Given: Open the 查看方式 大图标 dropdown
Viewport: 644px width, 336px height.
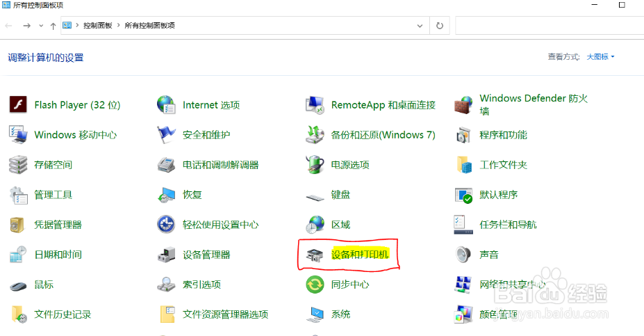Looking at the screenshot, I should pos(600,57).
